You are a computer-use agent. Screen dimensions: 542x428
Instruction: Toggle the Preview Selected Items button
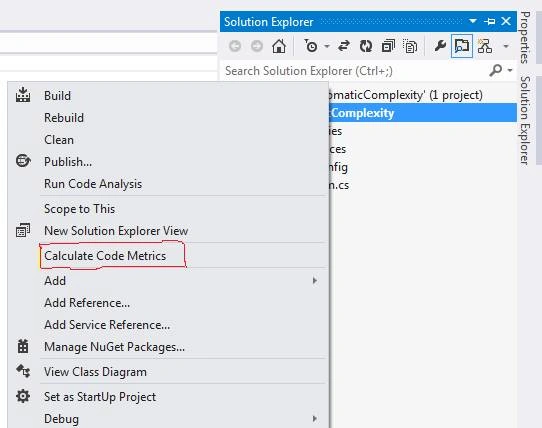pyautogui.click(x=462, y=46)
